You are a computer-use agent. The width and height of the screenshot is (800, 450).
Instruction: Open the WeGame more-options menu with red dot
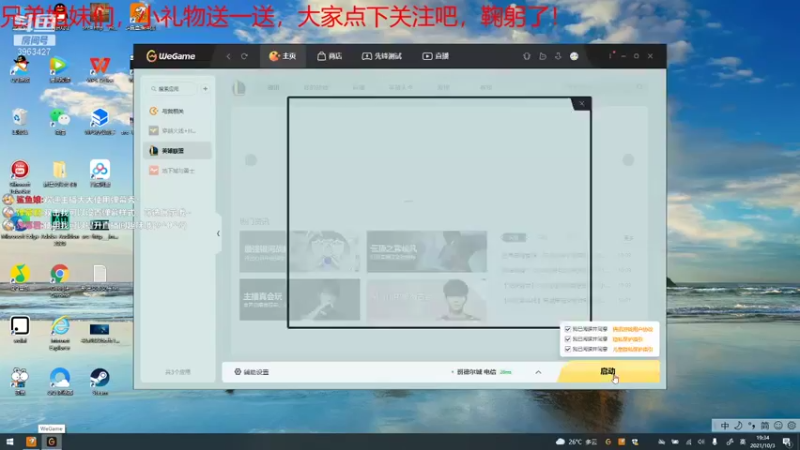pyautogui.click(x=610, y=55)
